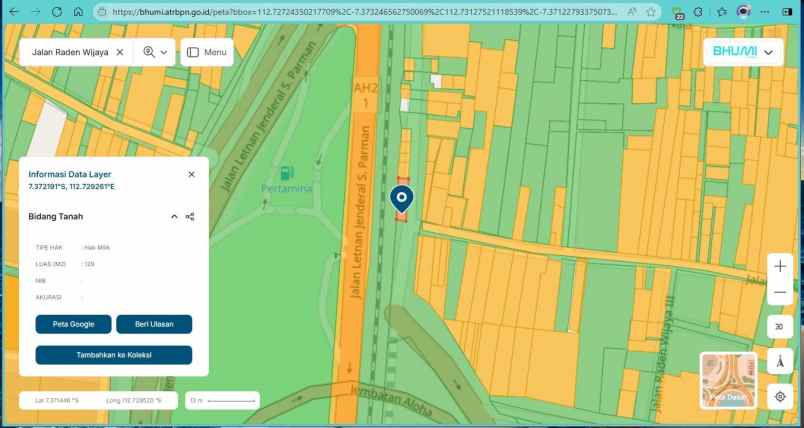Open the search tool type dropdown
The height and width of the screenshot is (428, 804).
tap(155, 52)
